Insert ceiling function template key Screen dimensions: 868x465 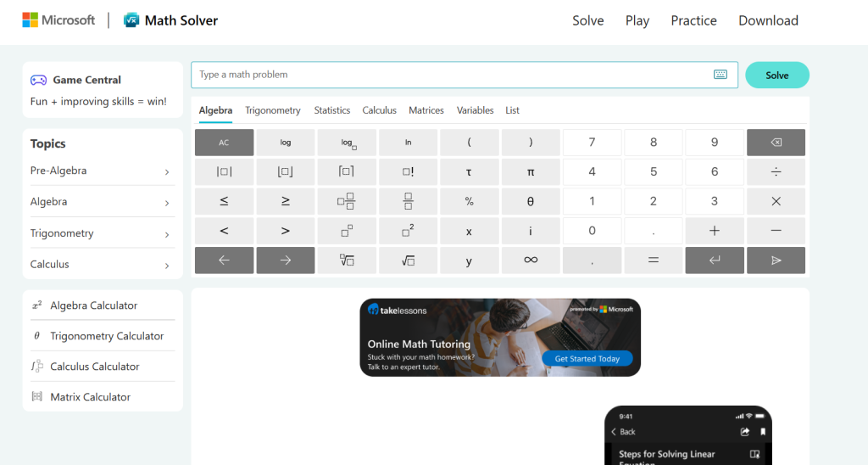coord(347,171)
